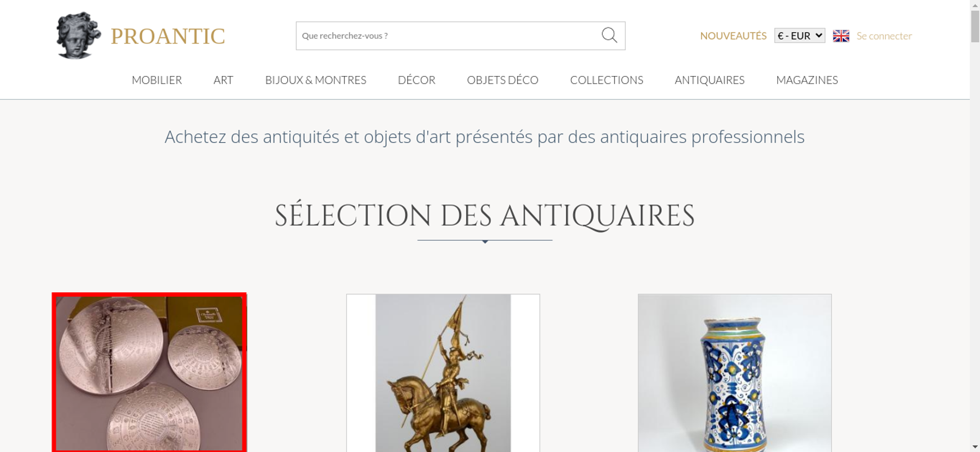Open the blue majolica vase thumbnail
This screenshot has width=980, height=452.
tap(735, 373)
